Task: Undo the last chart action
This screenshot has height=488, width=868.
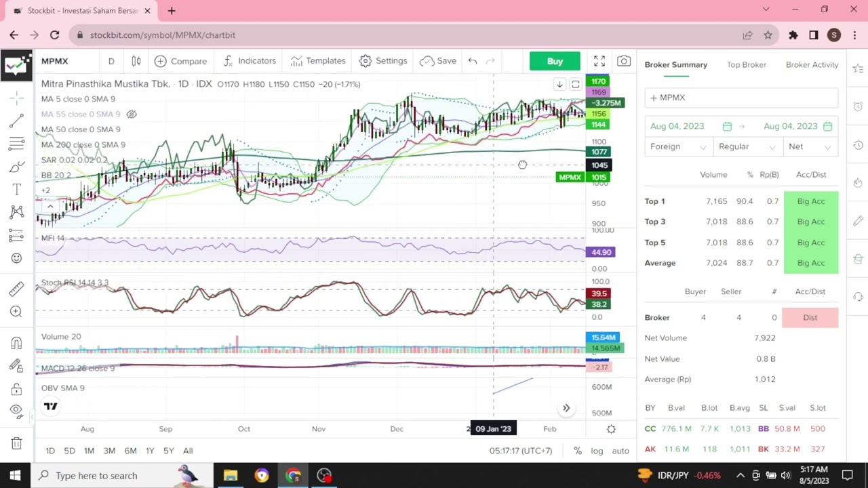Action: [473, 61]
